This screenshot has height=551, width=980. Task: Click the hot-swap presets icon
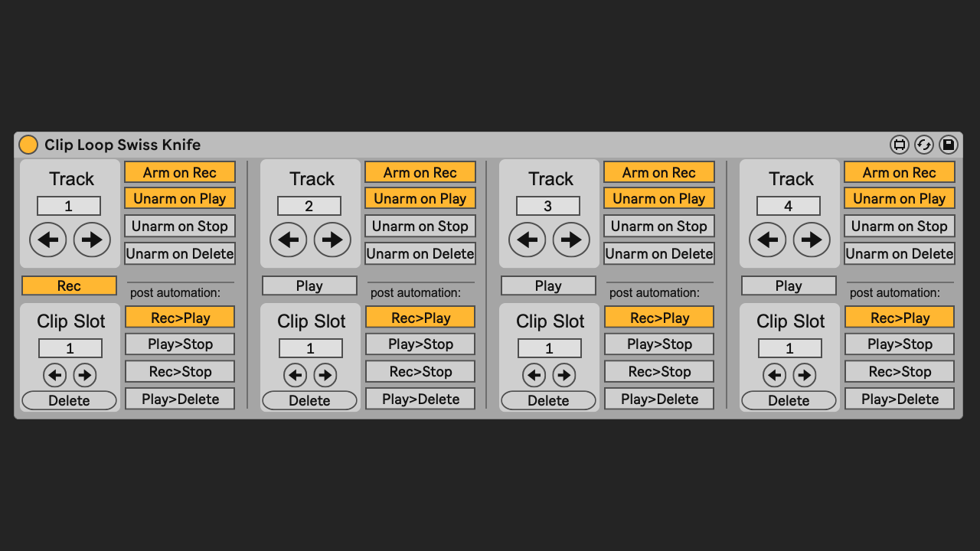[924, 145]
